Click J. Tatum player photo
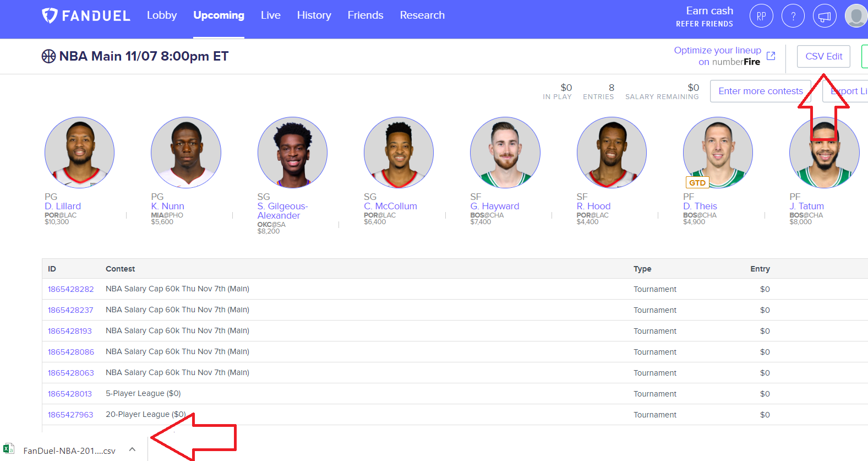Viewport: 868px width, 461px height. [x=825, y=153]
